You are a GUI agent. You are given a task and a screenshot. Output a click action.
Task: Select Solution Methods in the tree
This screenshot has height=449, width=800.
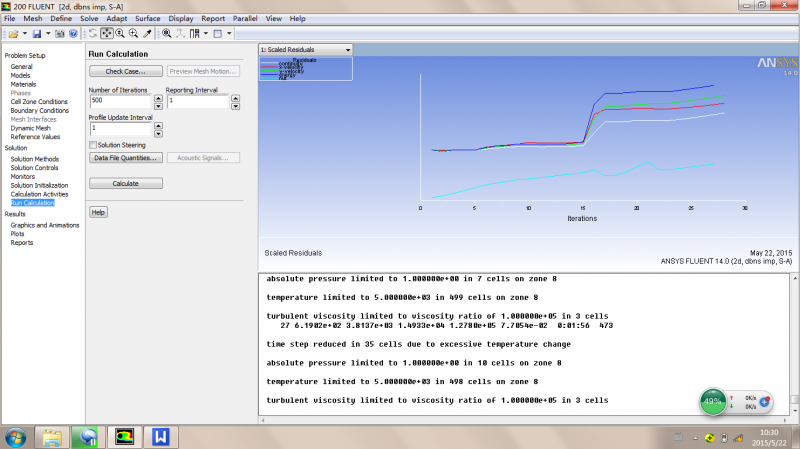(35, 159)
